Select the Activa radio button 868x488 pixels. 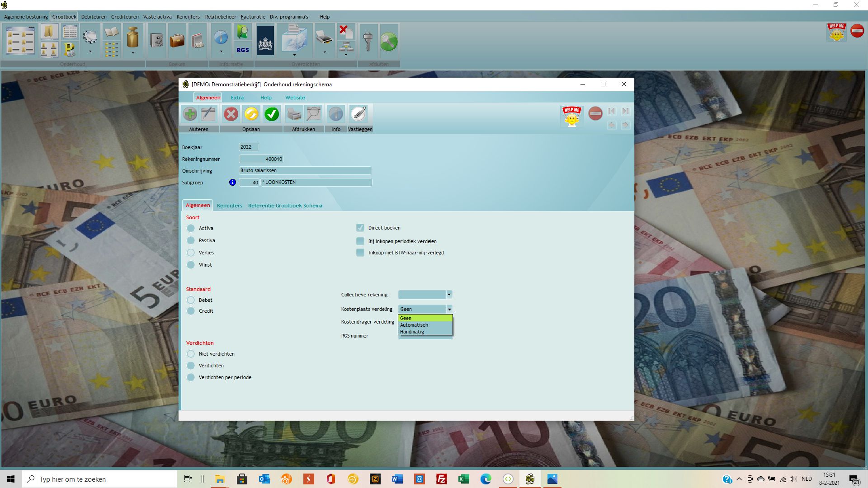click(191, 228)
